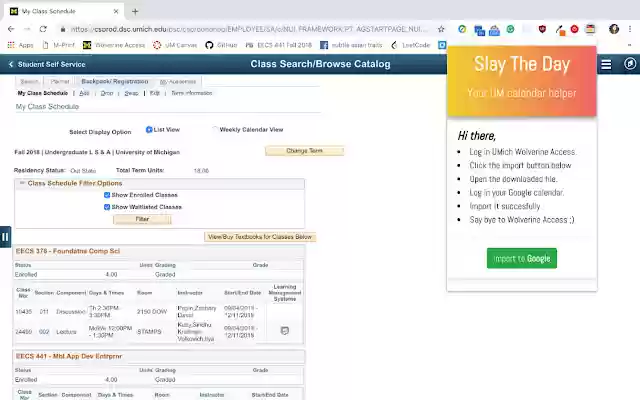Open the Wolverine Access bookmark
The image size is (640, 400).
(114, 45)
